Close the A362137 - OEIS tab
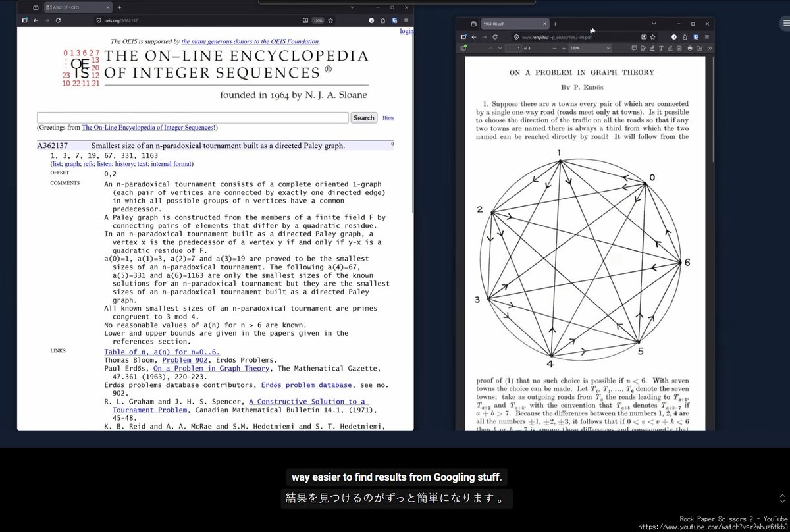This screenshot has height=532, width=790. pyautogui.click(x=108, y=7)
